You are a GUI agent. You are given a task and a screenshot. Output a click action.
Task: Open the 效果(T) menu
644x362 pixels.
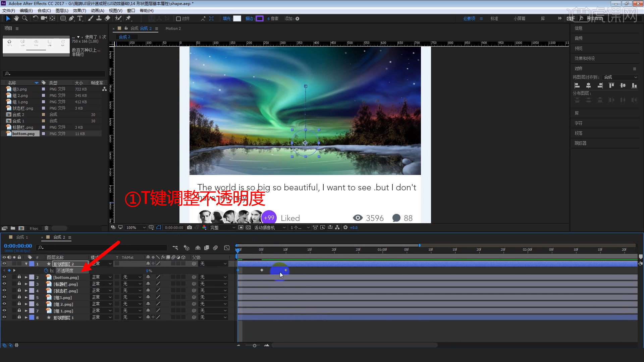click(x=79, y=11)
